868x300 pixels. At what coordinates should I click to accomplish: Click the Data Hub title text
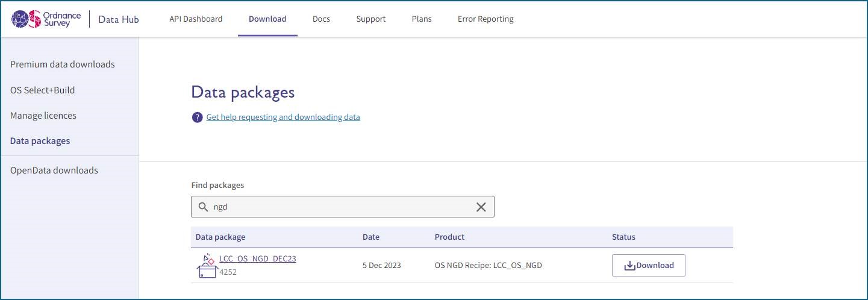click(x=119, y=19)
